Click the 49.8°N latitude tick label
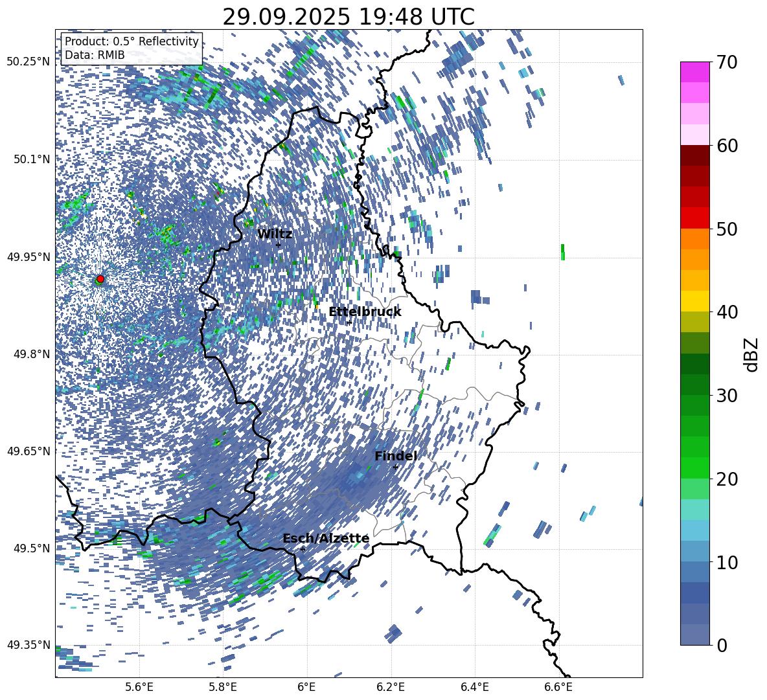The height and width of the screenshot is (700, 767). point(31,354)
